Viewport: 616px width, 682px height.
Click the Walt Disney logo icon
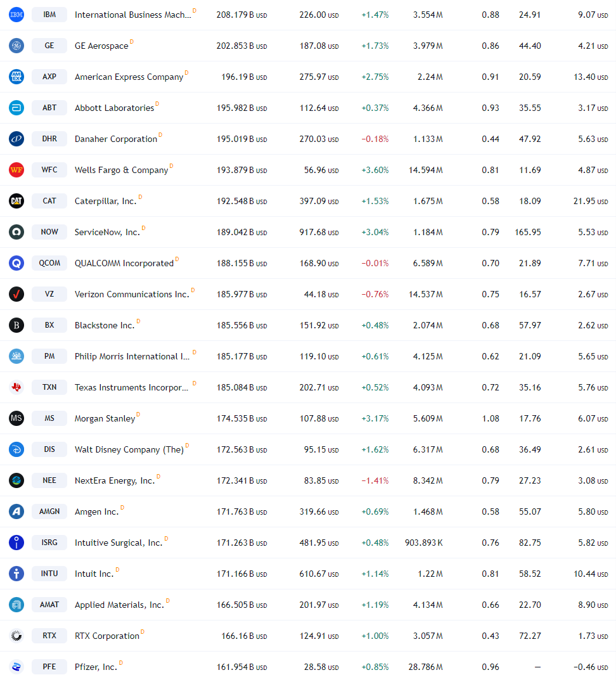coord(16,449)
